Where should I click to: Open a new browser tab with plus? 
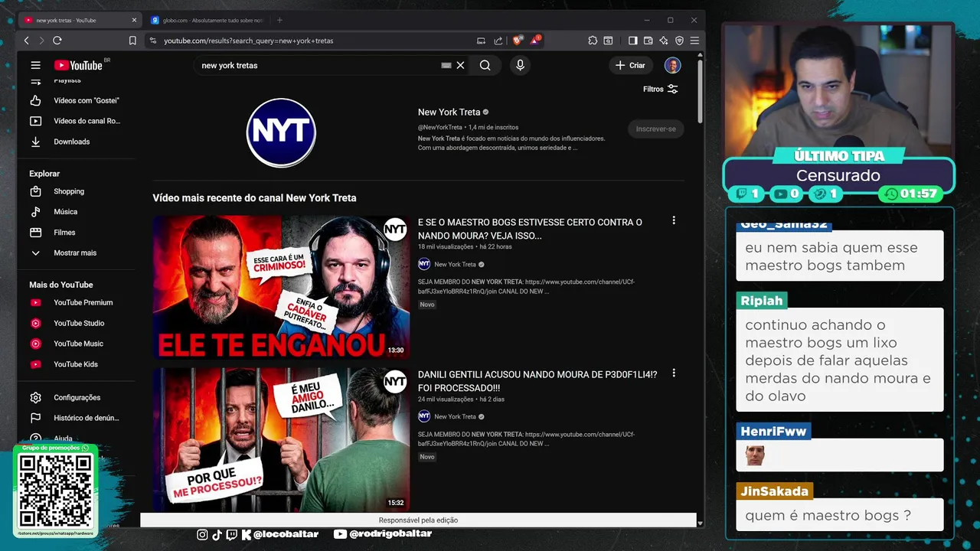(279, 20)
